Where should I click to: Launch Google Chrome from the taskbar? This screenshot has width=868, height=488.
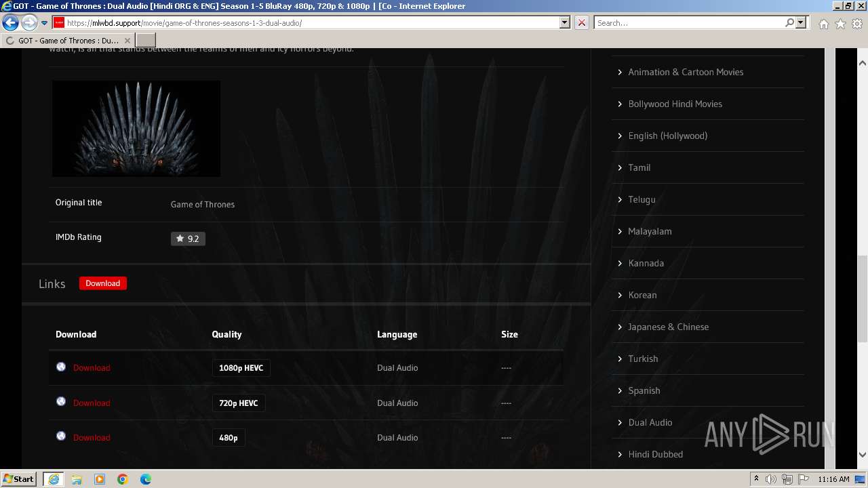pos(123,479)
